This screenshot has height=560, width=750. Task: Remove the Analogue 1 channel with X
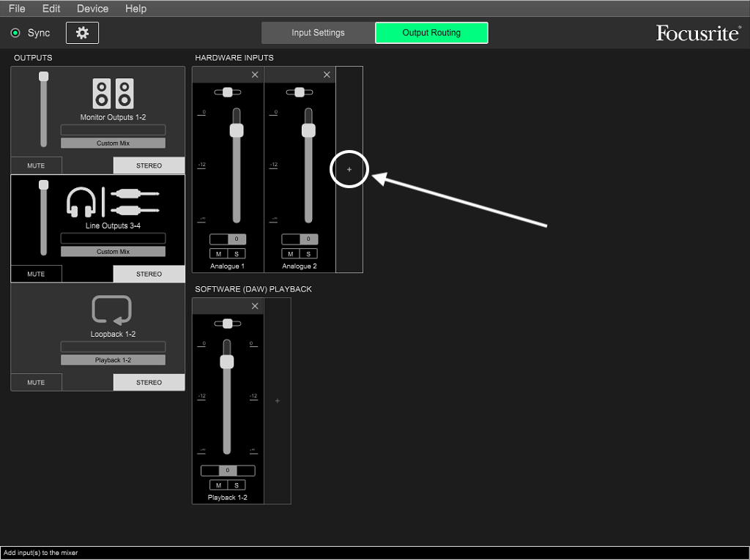tap(255, 75)
